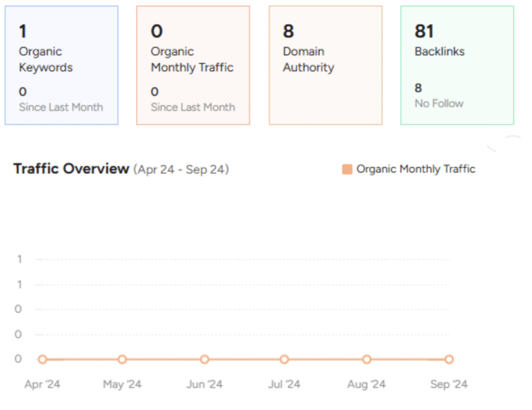The image size is (532, 410).
Task: Click the Sep '24 x-axis label
Action: tap(449, 385)
